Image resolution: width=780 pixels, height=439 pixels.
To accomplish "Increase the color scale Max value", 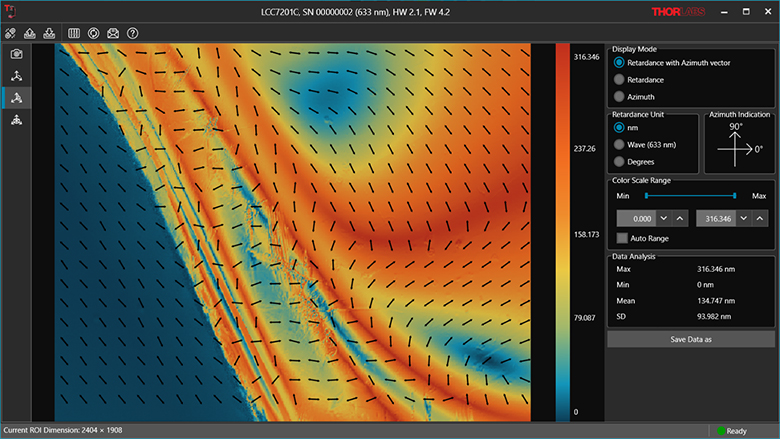I will coord(760,218).
